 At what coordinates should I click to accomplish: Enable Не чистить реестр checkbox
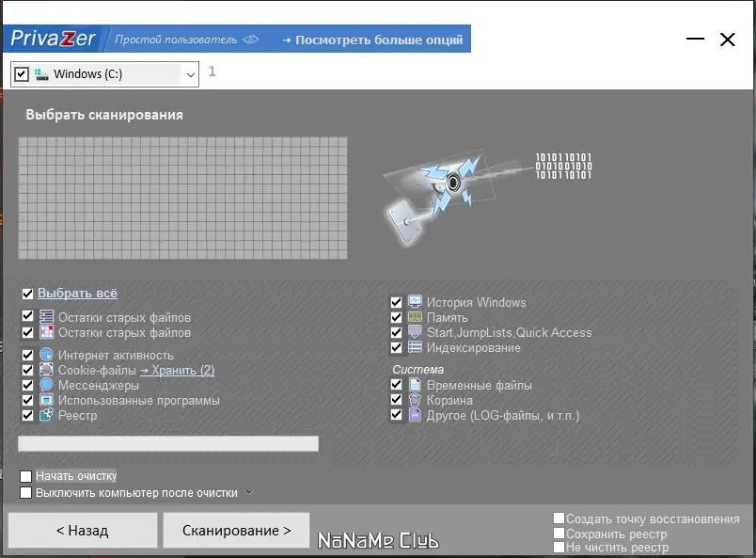click(x=559, y=547)
